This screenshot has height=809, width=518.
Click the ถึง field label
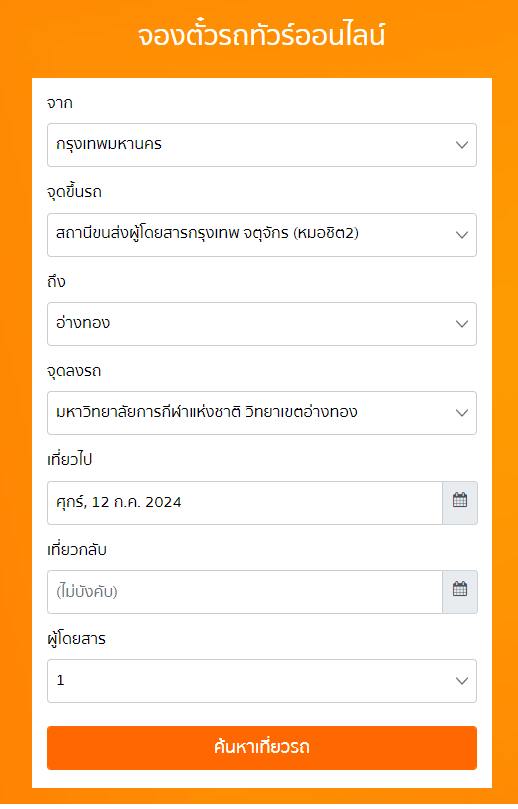56,281
